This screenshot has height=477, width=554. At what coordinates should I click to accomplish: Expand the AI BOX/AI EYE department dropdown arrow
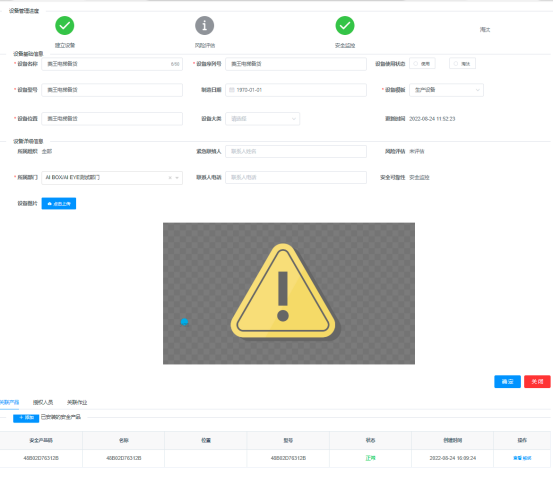tap(177, 178)
